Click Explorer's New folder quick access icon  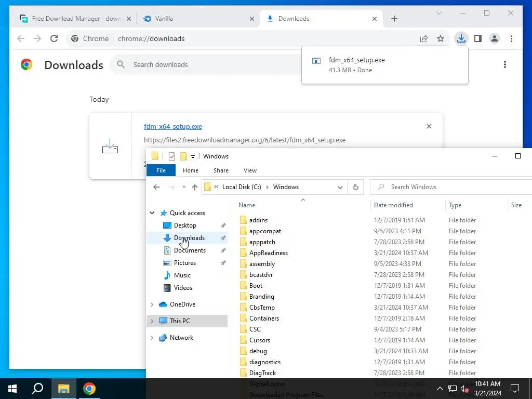tap(183, 156)
